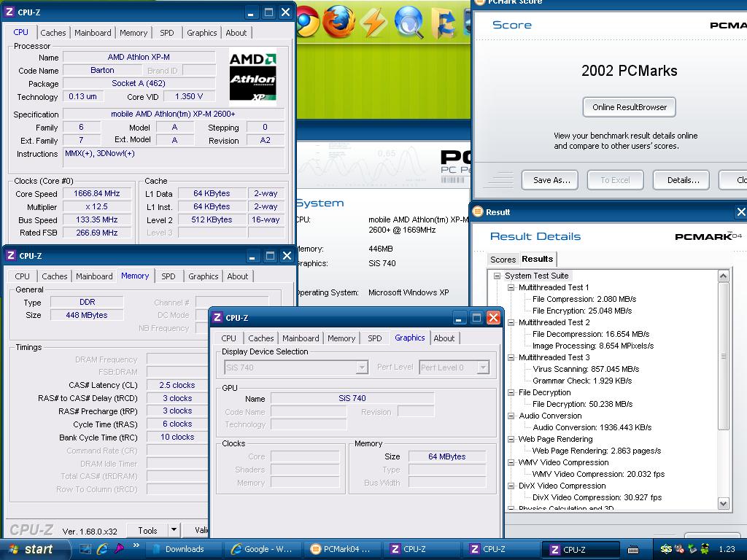747x560 pixels.
Task: Click the AMD Athlon XP logo
Action: [x=252, y=77]
